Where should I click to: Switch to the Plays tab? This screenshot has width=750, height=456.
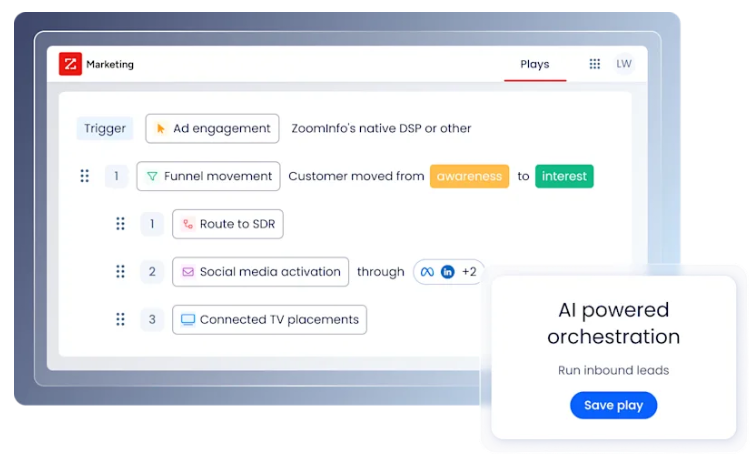click(535, 64)
